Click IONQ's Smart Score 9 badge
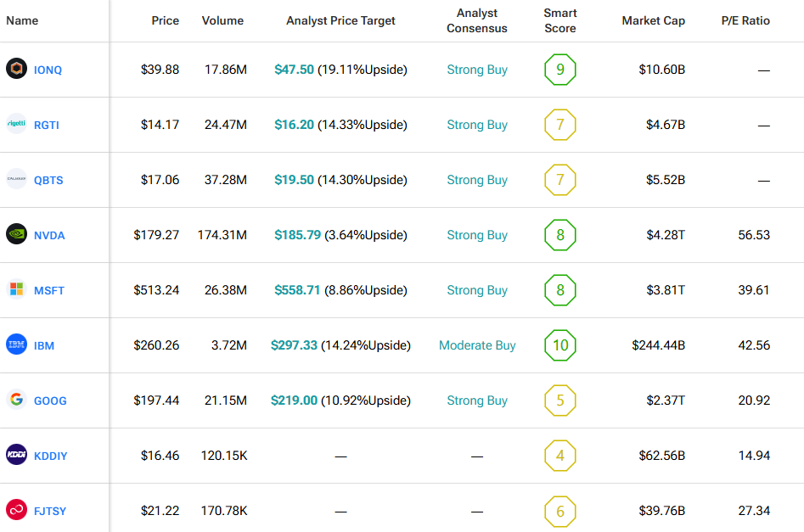 tap(559, 70)
